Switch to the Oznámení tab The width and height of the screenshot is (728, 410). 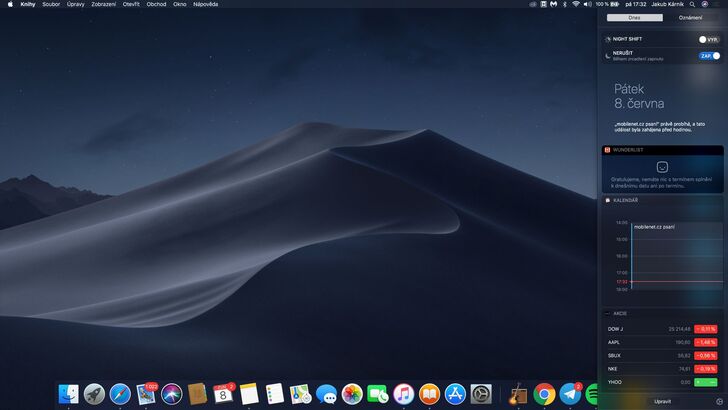[x=690, y=18]
